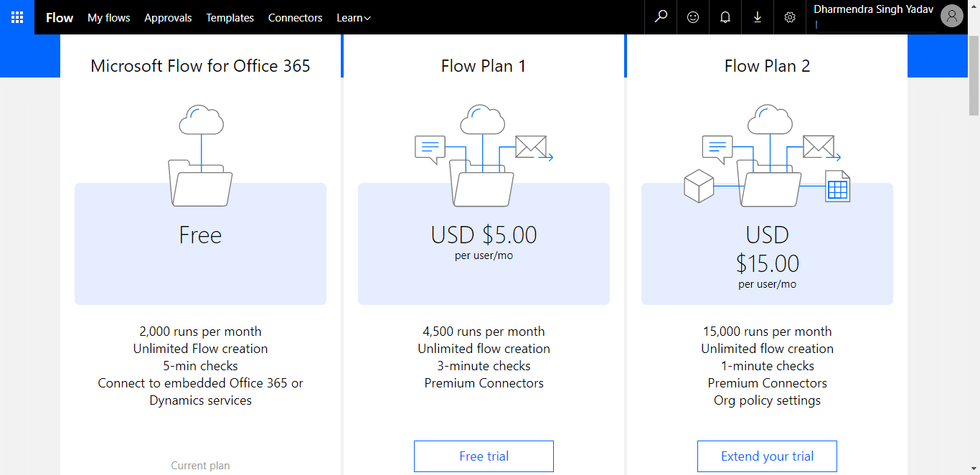Click the Microsoft Flow for Office 365 heading
The height and width of the screenshot is (475, 980).
[x=200, y=66]
